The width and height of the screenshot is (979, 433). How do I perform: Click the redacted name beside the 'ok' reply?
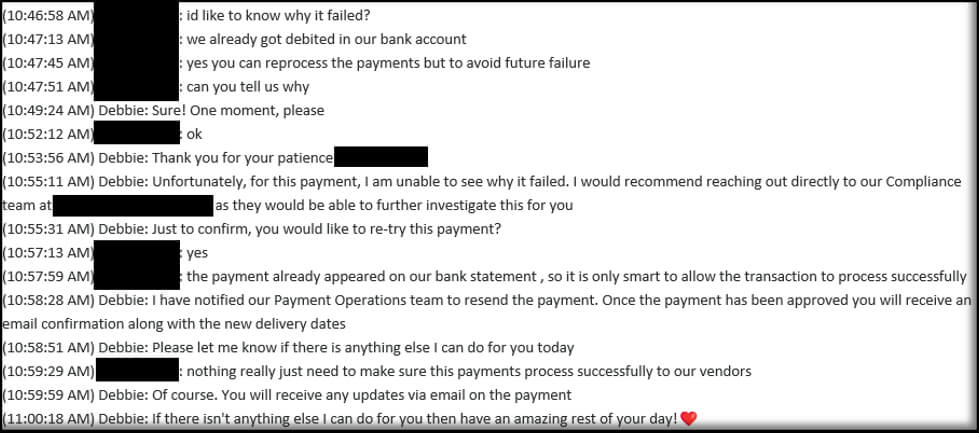point(137,134)
